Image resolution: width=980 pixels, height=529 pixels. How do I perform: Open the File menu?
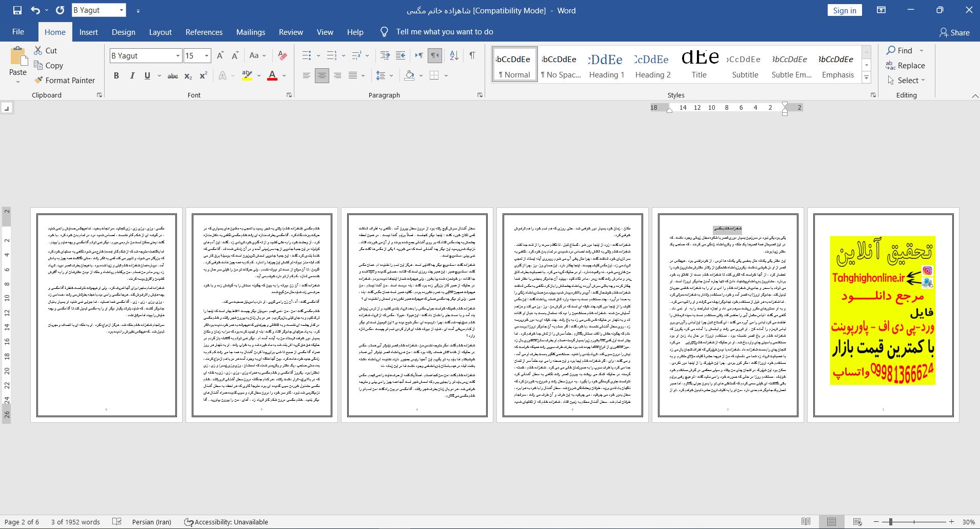(x=18, y=32)
